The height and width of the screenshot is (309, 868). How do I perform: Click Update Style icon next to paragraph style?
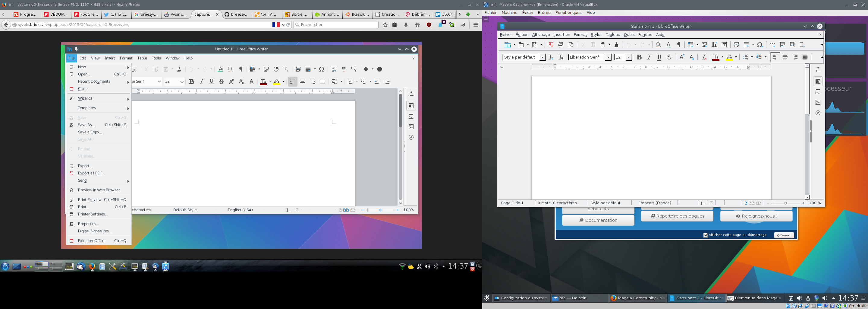[551, 57]
